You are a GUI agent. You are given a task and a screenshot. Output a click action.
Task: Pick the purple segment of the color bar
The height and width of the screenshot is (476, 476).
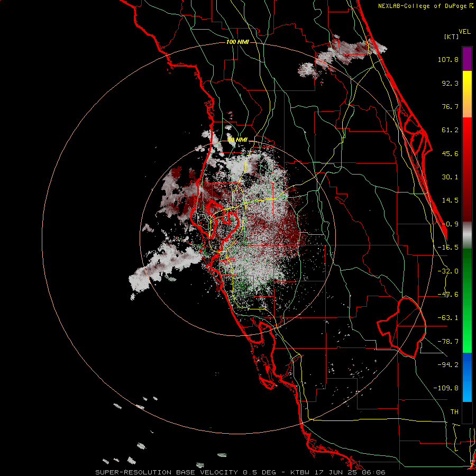(x=467, y=59)
